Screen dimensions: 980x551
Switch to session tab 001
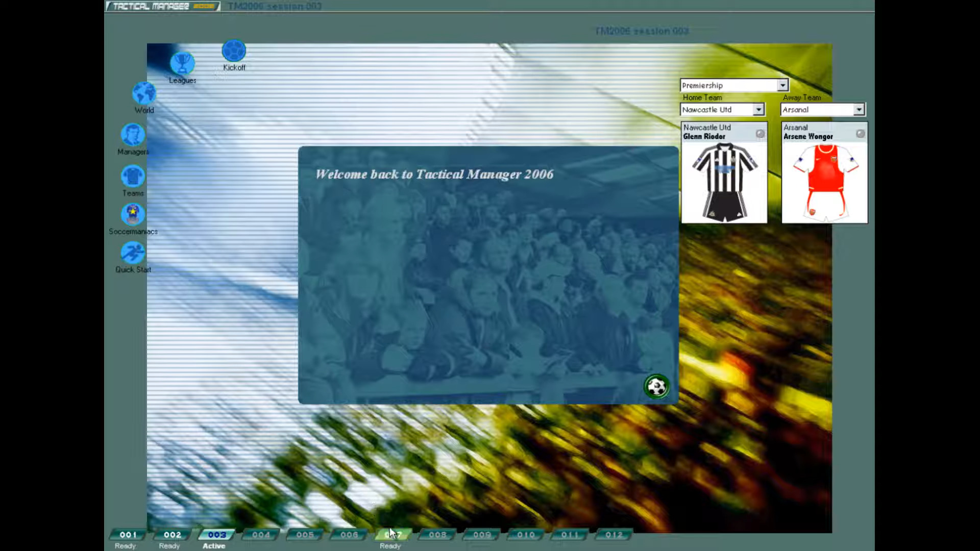click(x=128, y=535)
